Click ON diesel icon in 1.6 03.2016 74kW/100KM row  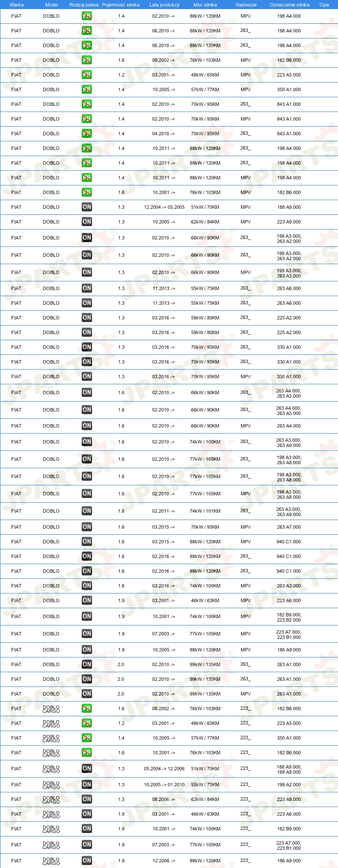[87, 586]
